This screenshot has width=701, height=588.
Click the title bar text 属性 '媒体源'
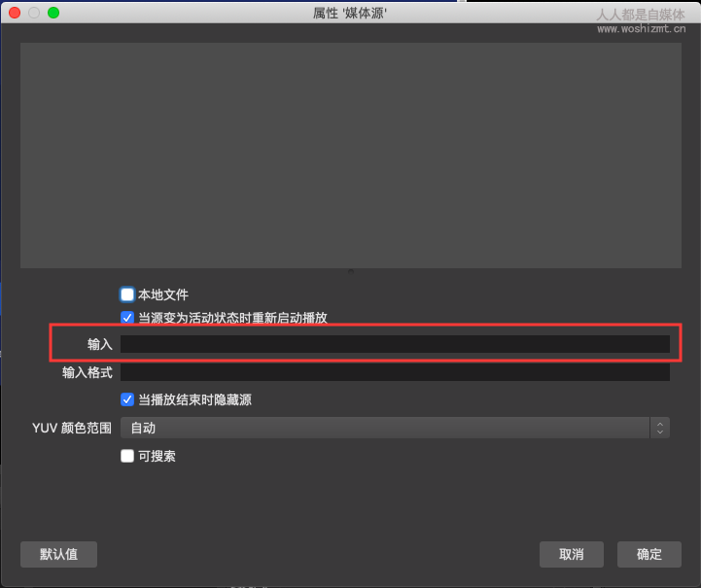coord(350,13)
